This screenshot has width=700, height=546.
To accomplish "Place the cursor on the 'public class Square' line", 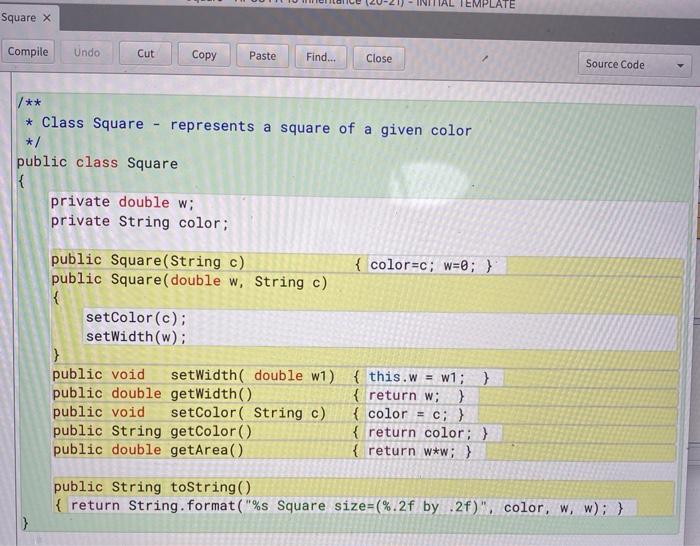I will pos(97,163).
